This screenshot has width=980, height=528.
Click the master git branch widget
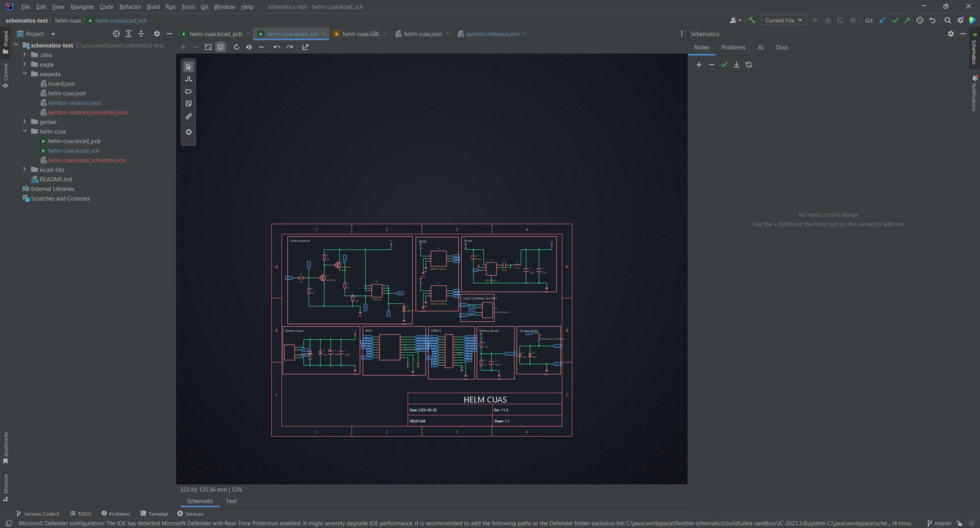tap(940, 523)
